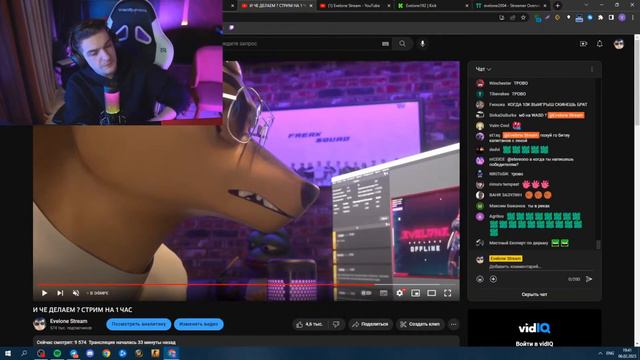Toggle the autoplay switch
Viewport: 640px width, 360px height.
pyautogui.click(x=367, y=293)
